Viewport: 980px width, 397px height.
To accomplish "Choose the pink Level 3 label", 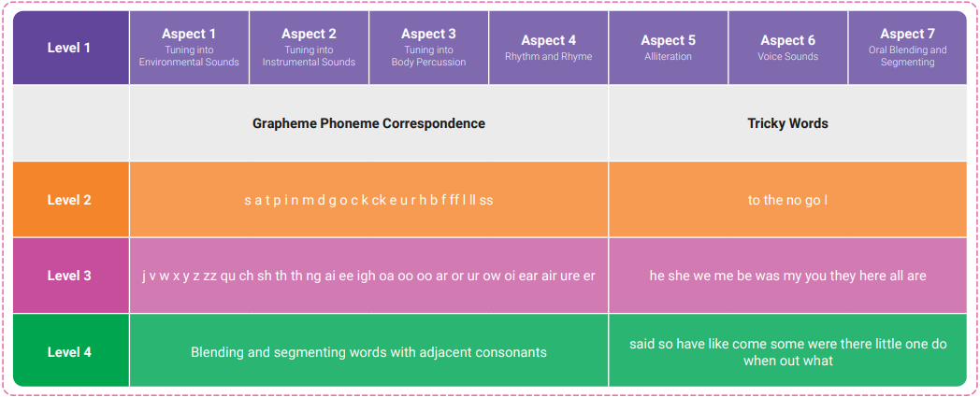I will click(x=70, y=276).
